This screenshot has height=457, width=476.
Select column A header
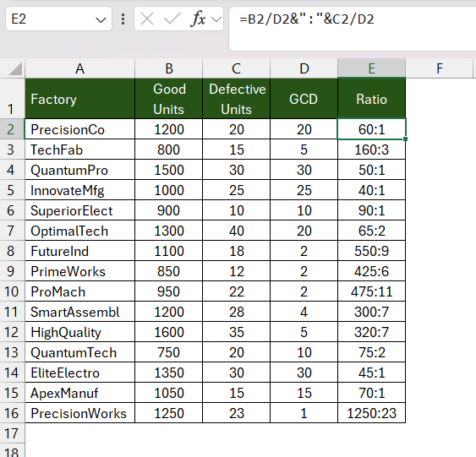[x=79, y=68]
